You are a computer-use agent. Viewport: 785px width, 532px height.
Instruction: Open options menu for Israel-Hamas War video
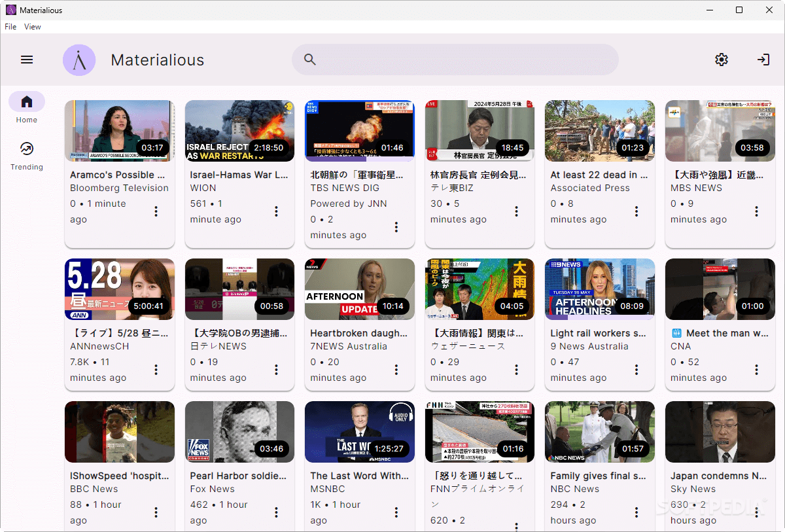pos(276,211)
